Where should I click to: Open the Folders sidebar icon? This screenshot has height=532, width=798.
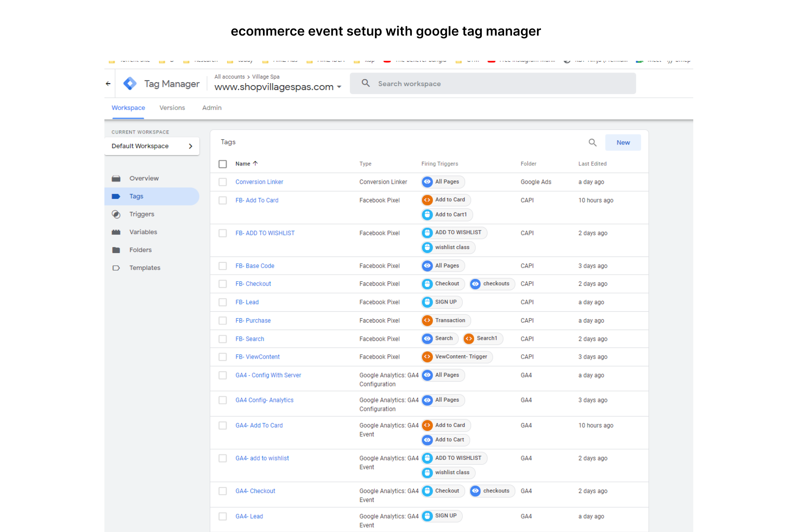tap(116, 250)
